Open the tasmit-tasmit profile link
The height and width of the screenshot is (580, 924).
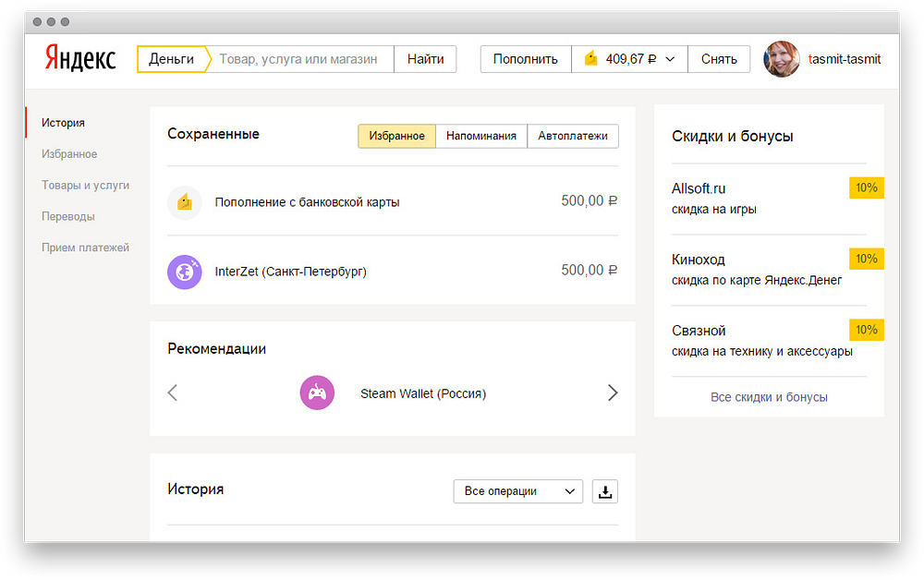[845, 59]
